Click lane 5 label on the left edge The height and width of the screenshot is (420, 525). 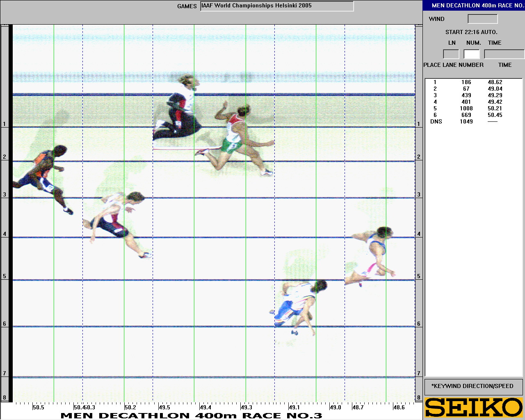click(x=5, y=276)
